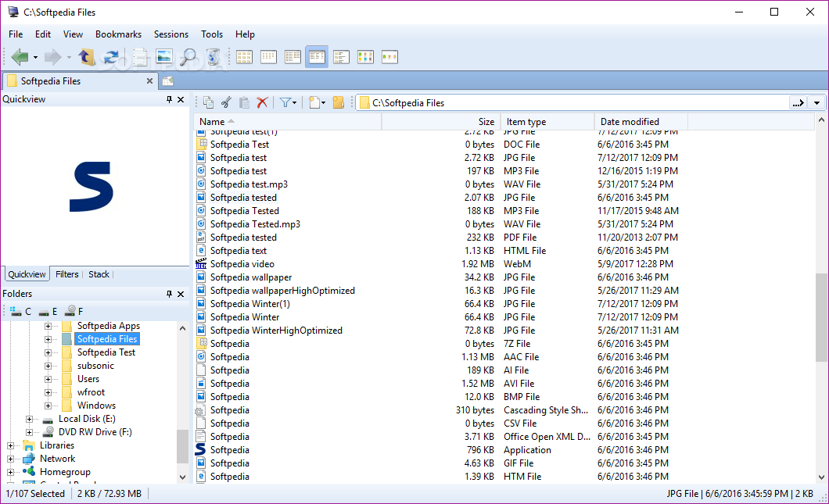Create a new file with the new-file icon
This screenshot has width=829, height=504.
314,102
